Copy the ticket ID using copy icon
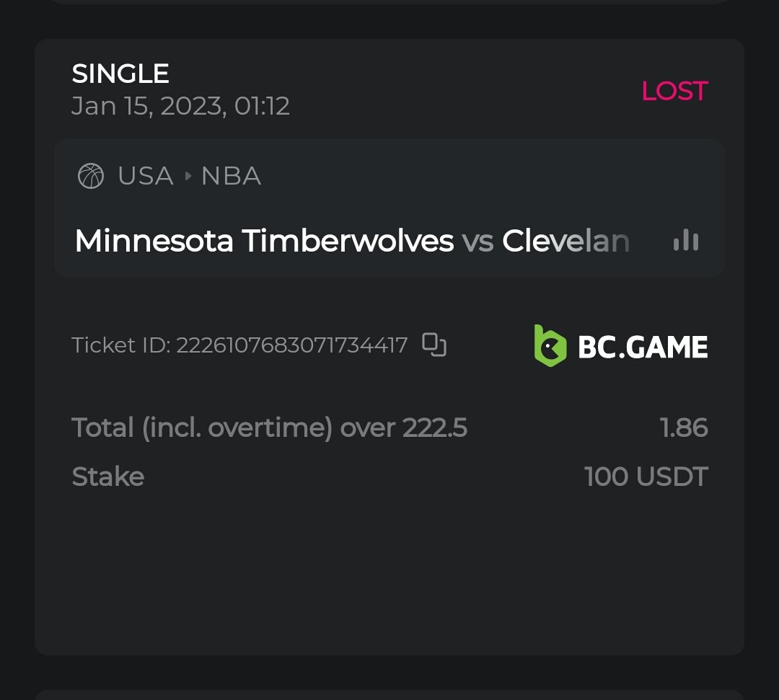This screenshot has width=779, height=700. (x=434, y=345)
